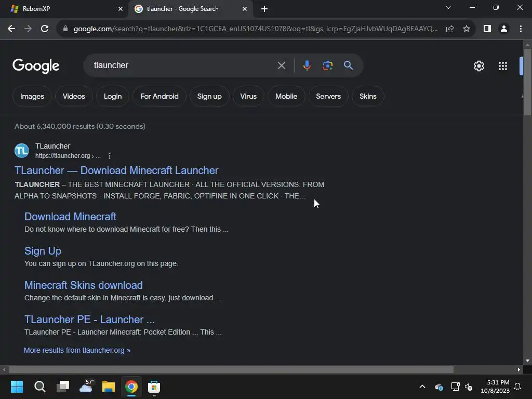Click the scroll down arrow

point(527,361)
